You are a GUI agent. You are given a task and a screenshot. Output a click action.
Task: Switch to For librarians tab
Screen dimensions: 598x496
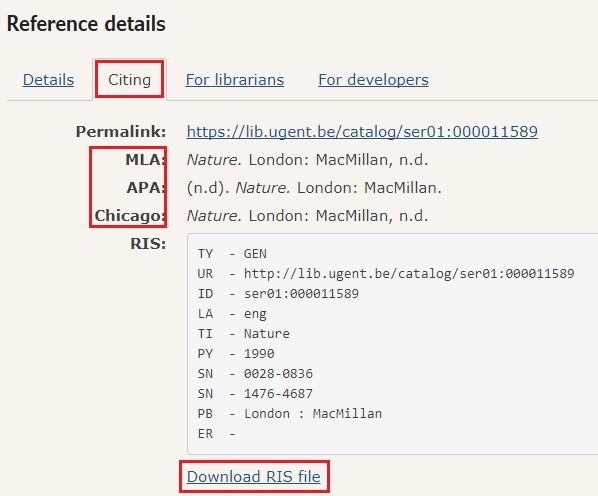pyautogui.click(x=235, y=80)
